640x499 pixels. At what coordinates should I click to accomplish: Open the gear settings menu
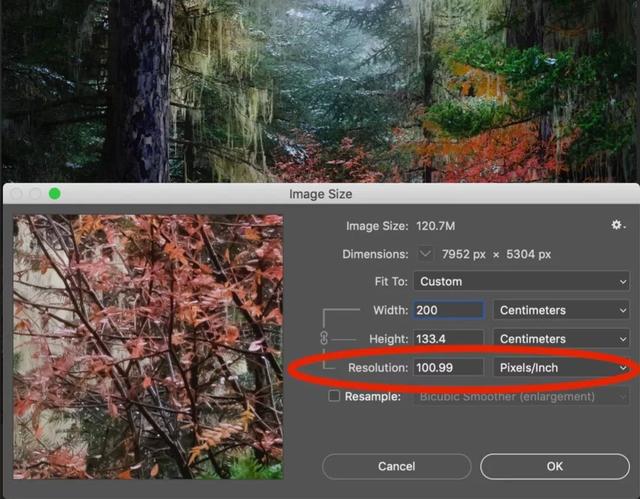(618, 225)
